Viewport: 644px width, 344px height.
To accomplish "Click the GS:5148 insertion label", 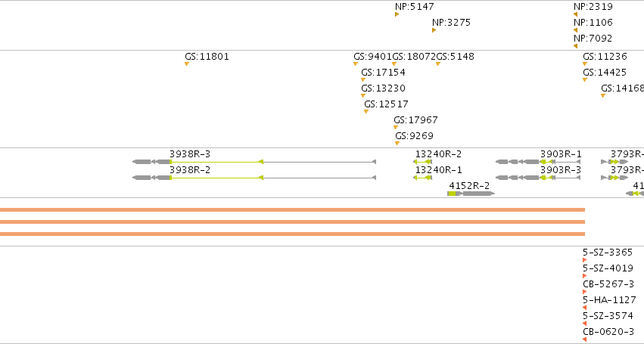I will point(455,57).
